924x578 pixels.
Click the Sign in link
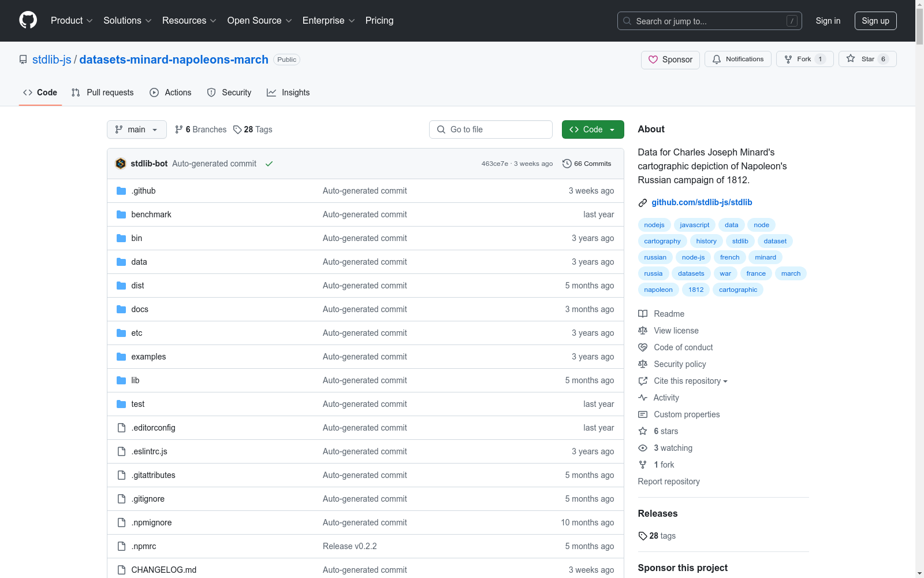(828, 21)
